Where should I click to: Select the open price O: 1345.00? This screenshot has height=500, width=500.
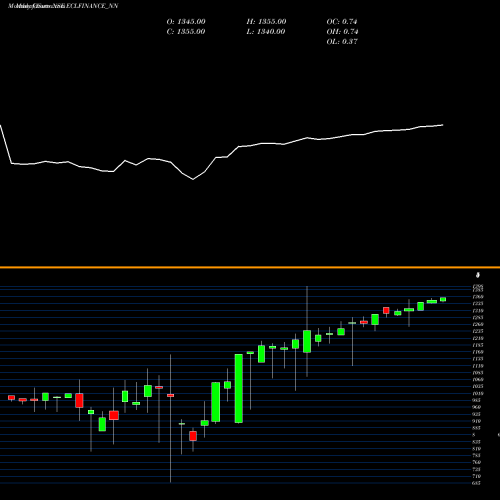click(186, 22)
